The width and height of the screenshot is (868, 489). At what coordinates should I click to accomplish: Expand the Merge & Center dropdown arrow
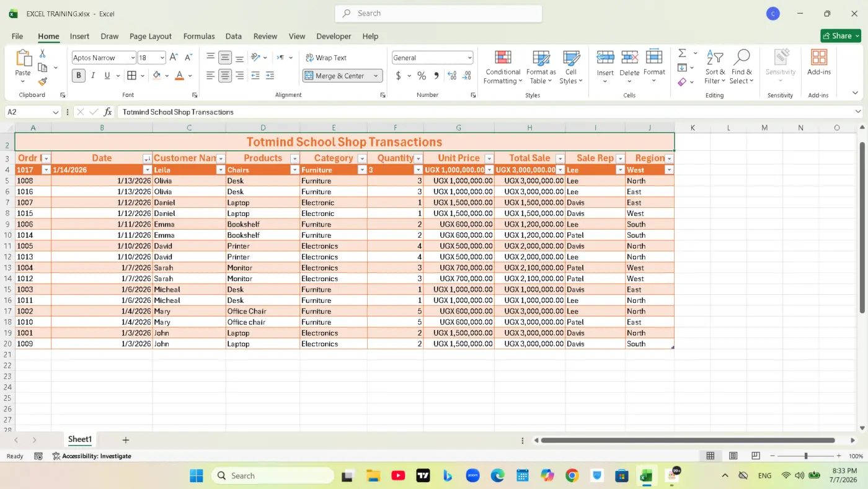[376, 76]
